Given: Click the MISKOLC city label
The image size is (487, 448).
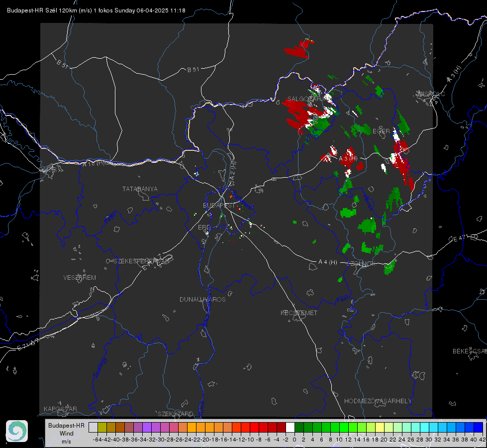Looking at the screenshot, I should click(431, 94).
